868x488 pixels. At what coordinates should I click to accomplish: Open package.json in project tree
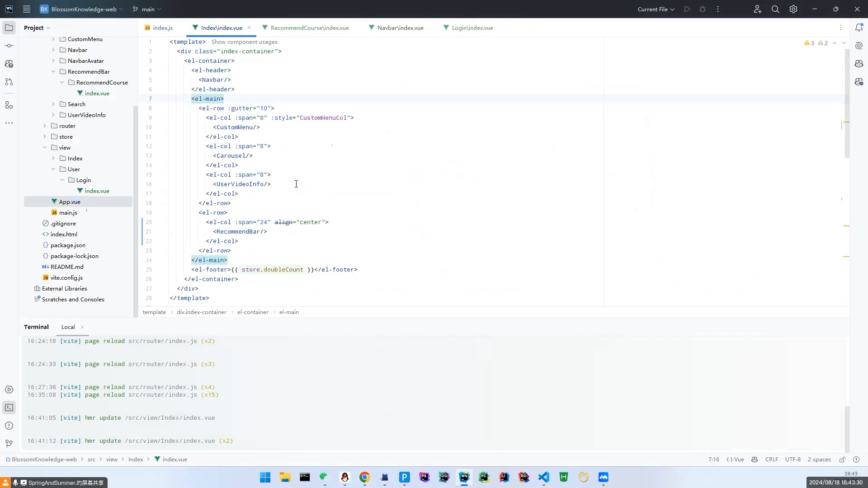tap(68, 245)
